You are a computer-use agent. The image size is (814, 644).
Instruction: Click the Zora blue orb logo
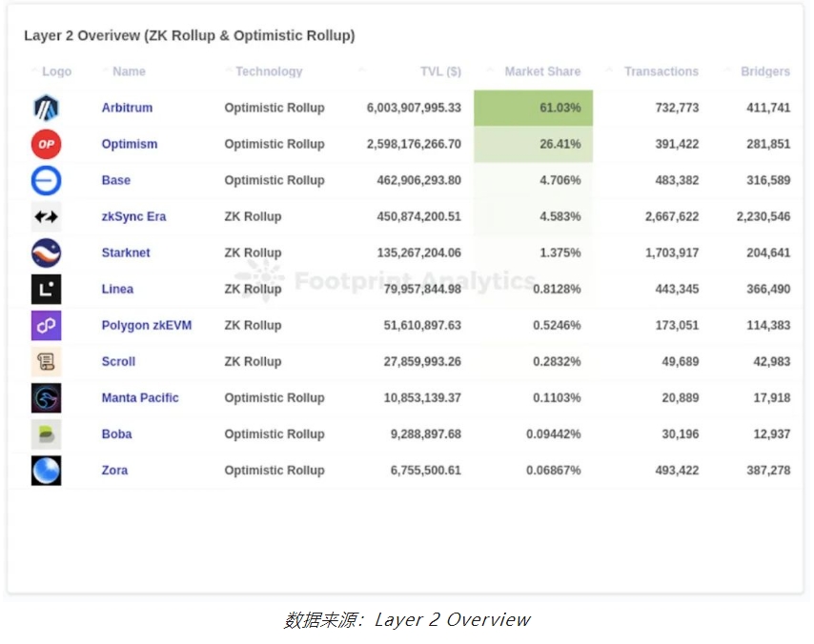(x=46, y=471)
